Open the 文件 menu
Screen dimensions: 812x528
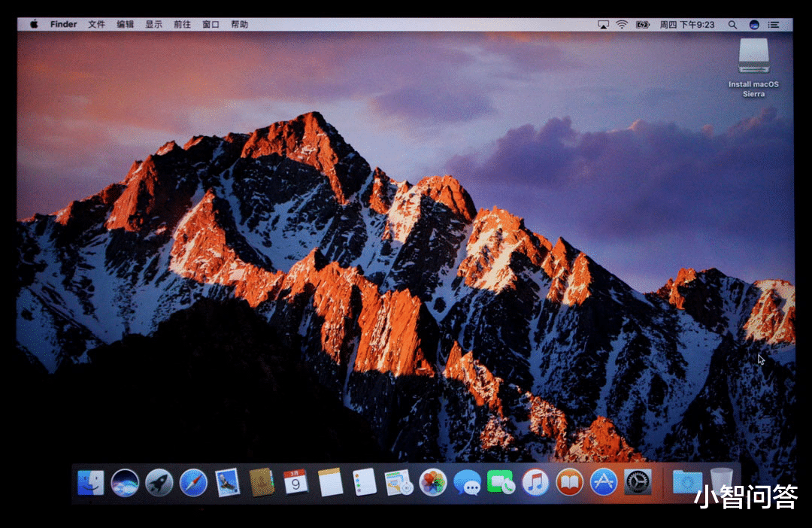[x=95, y=24]
